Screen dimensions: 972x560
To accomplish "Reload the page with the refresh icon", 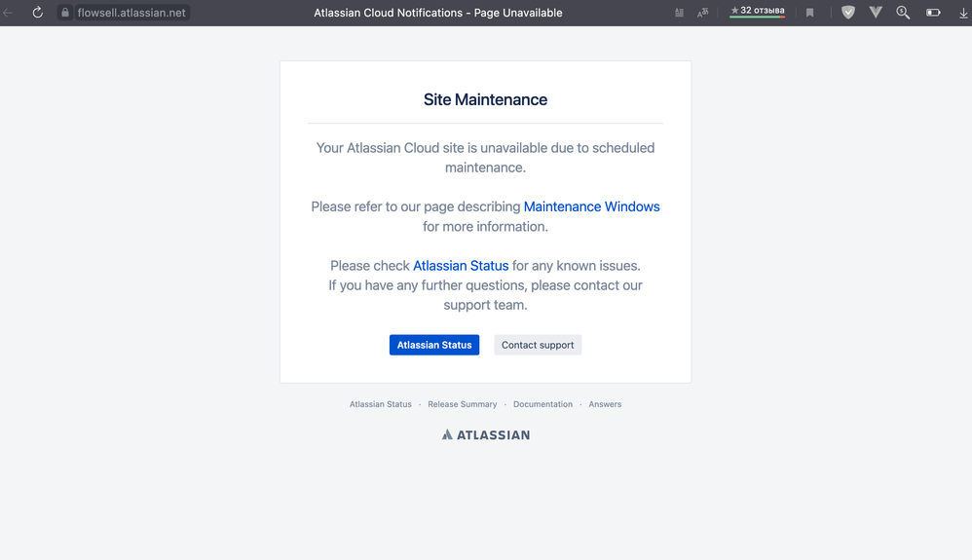I will (x=38, y=13).
